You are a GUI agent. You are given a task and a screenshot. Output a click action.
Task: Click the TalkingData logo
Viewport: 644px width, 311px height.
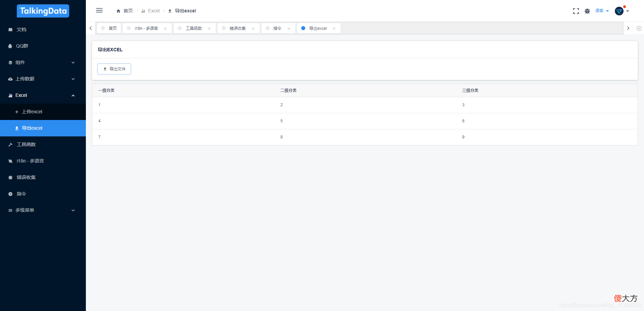[x=43, y=11]
